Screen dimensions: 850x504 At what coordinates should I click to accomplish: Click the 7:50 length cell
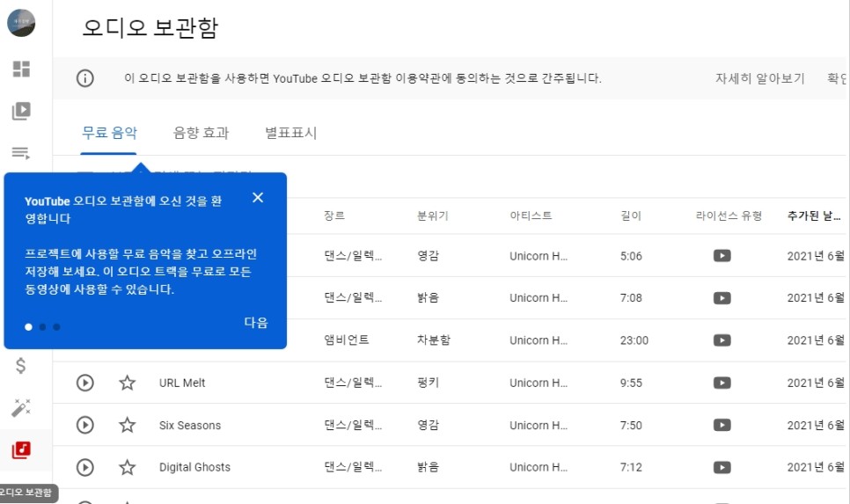631,425
